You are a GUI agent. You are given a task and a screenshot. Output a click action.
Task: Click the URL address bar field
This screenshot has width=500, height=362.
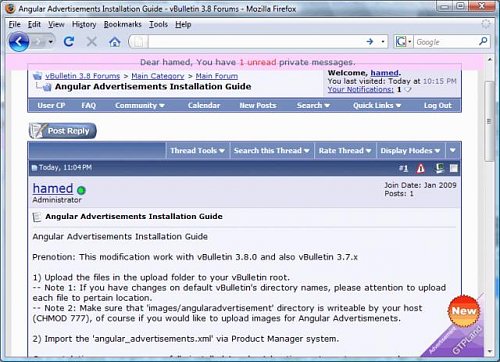pyautogui.click(x=255, y=42)
